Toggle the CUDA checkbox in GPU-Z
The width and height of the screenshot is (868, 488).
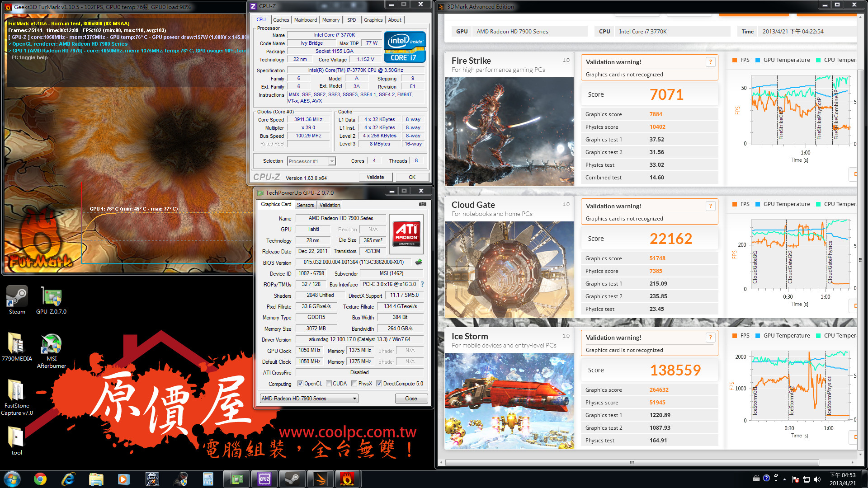pos(329,384)
